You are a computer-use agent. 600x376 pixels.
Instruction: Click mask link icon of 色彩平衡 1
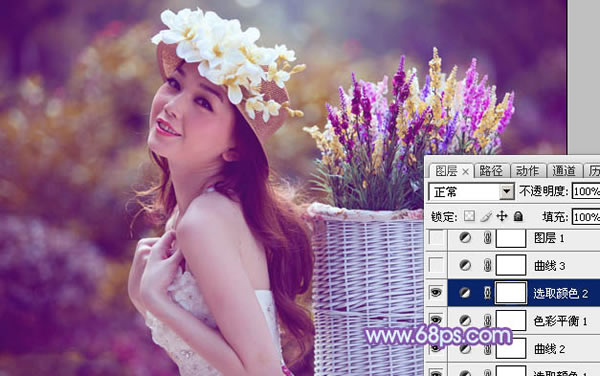click(x=487, y=320)
